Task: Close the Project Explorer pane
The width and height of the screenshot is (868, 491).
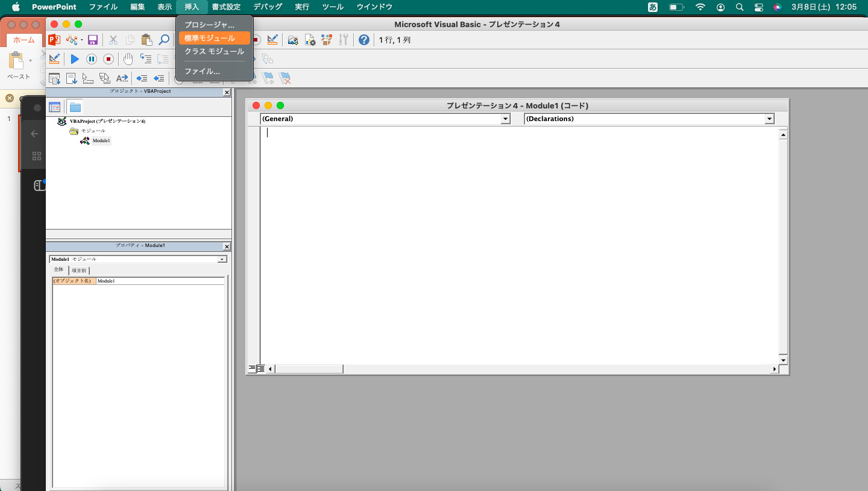Action: (227, 93)
